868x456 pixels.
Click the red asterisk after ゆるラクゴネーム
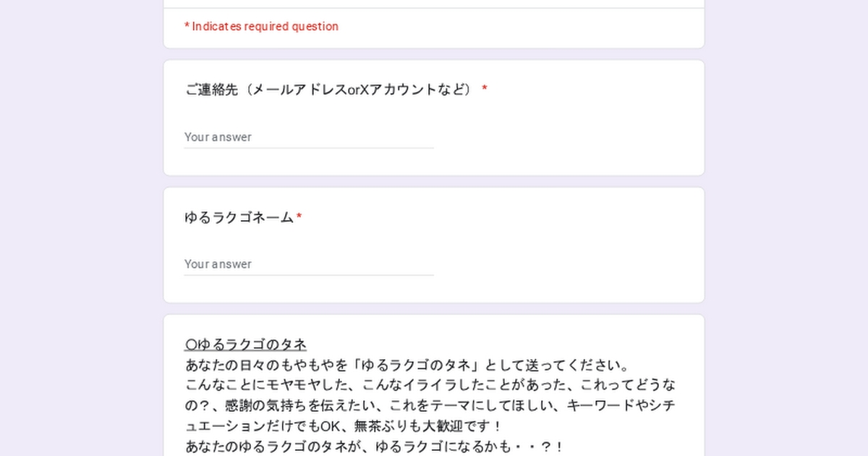(x=299, y=217)
